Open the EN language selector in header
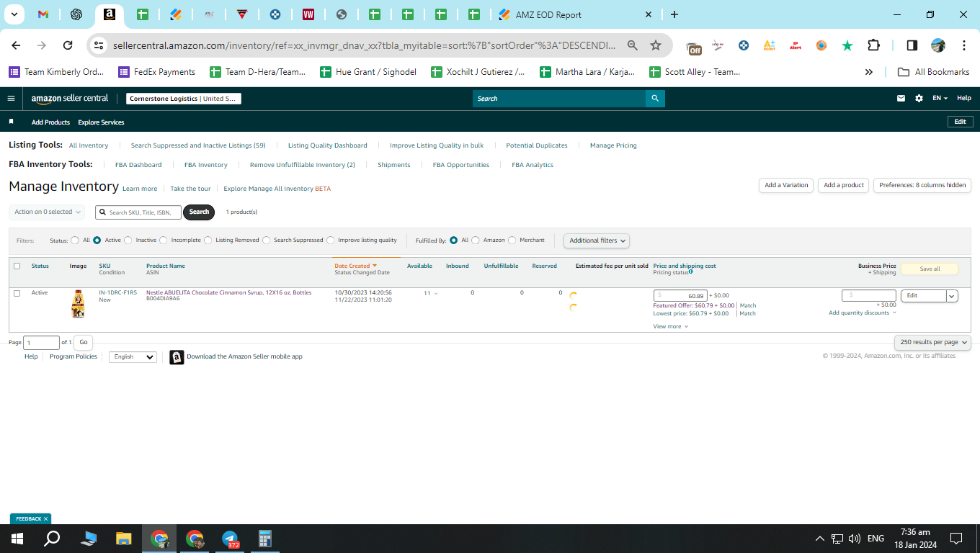 pyautogui.click(x=940, y=99)
